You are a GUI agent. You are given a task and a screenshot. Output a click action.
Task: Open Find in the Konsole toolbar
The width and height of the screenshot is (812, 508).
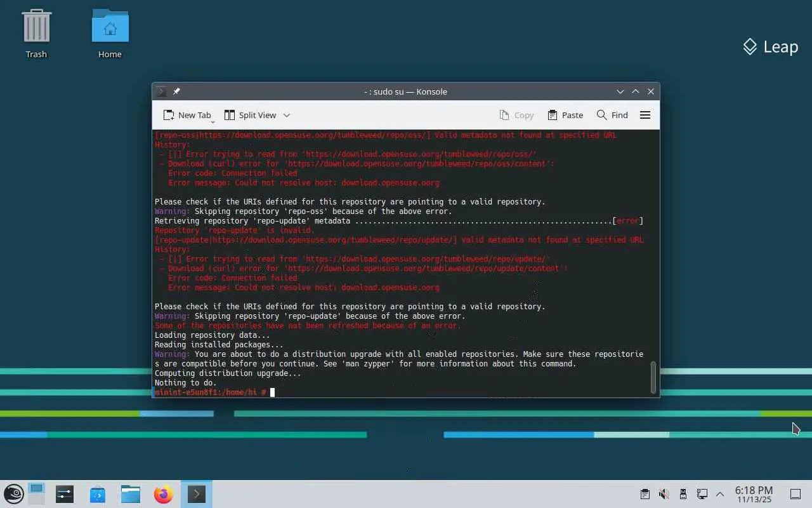(x=612, y=115)
